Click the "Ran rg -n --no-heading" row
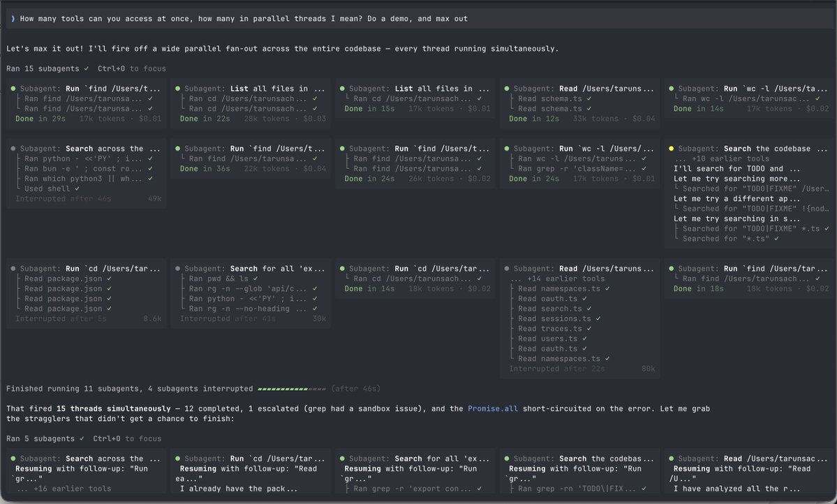Image resolution: width=837 pixels, height=504 pixels. pyautogui.click(x=253, y=309)
